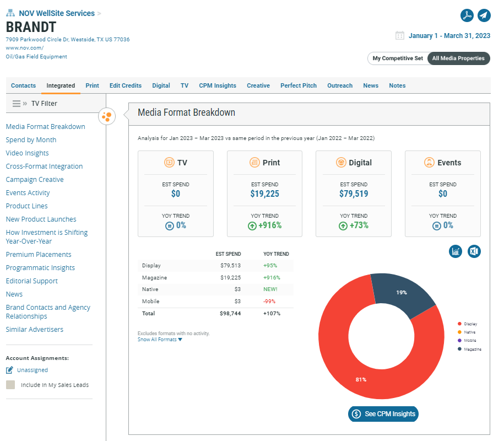Click the TV format icon

pyautogui.click(x=169, y=163)
